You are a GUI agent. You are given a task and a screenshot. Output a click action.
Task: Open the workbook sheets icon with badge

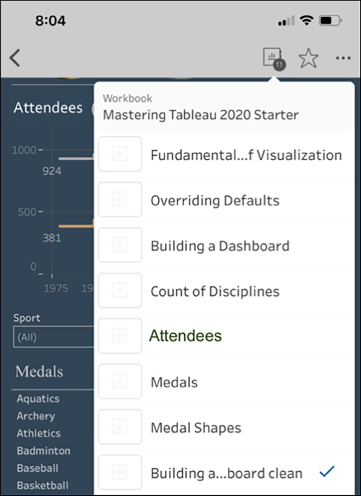point(274,59)
